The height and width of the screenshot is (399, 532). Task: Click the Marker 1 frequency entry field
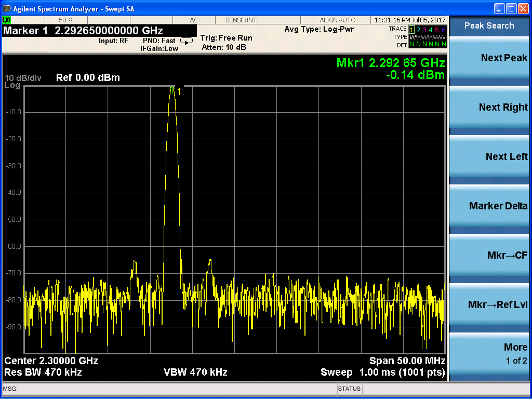(99, 31)
